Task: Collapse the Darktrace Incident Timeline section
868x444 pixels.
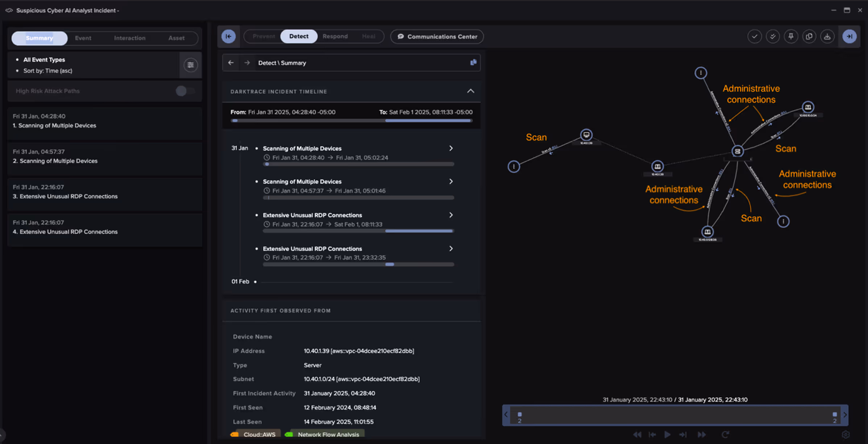Action: 470,91
